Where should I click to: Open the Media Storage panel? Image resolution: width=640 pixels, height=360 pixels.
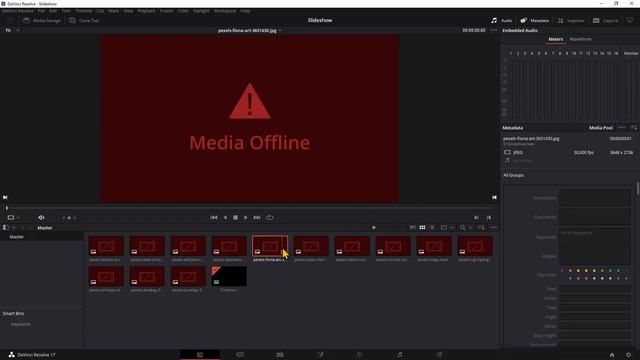coord(42,20)
